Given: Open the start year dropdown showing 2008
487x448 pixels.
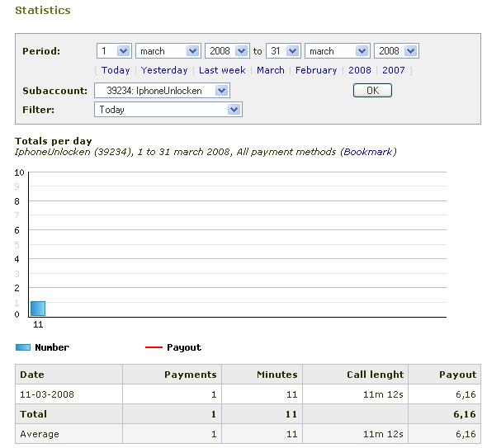Looking at the screenshot, I should [227, 51].
